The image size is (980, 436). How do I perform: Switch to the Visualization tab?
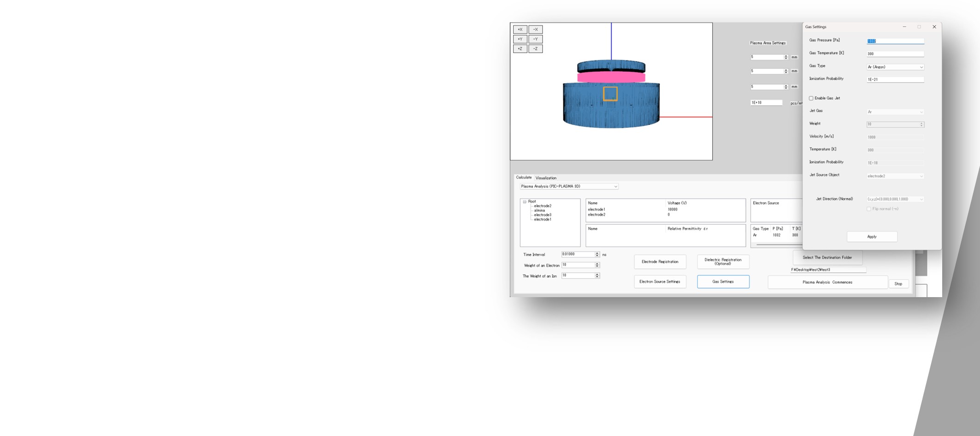click(x=546, y=178)
